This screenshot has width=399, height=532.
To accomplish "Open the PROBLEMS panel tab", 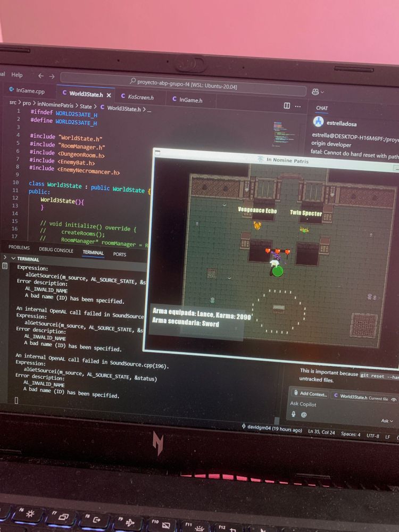I will tap(19, 247).
